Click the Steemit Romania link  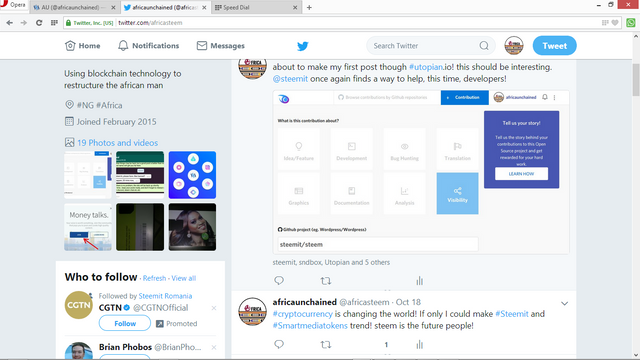tap(165, 296)
